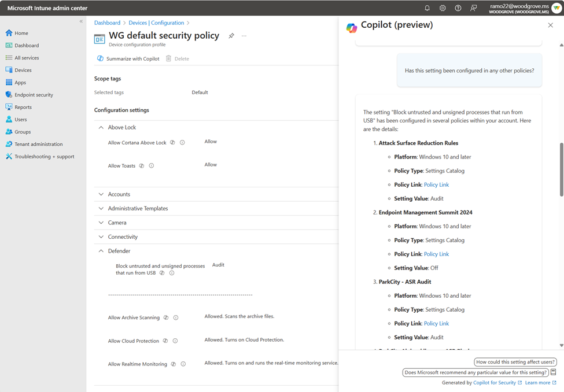Click Copilot icon next to Allow Realtime Monitoring
This screenshot has width=564, height=392.
coord(174,364)
